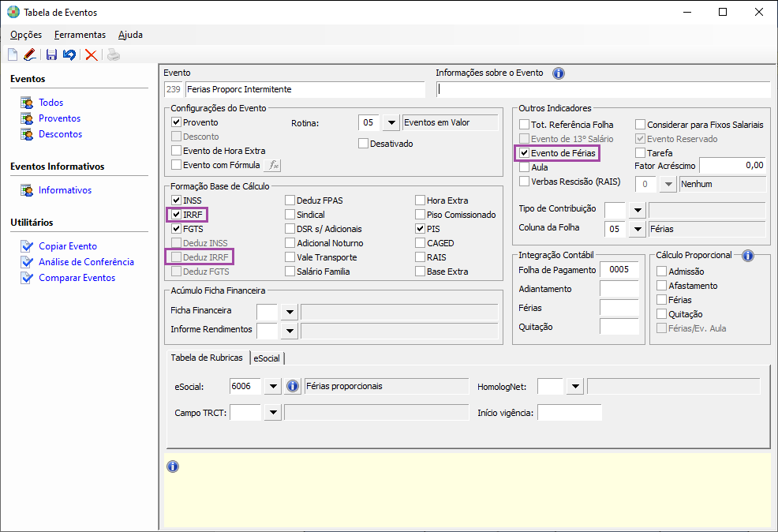The image size is (778, 532).
Task: Open the Informativos link
Action: pos(65,190)
